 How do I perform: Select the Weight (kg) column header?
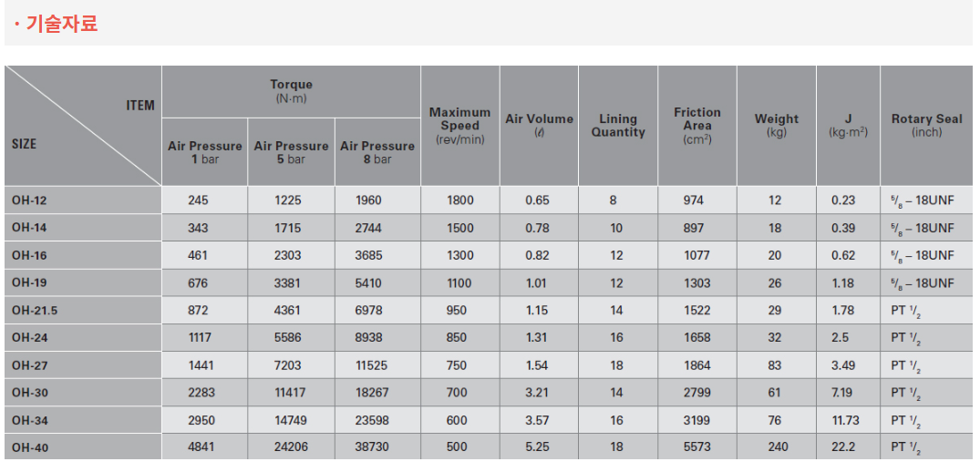[x=776, y=126]
